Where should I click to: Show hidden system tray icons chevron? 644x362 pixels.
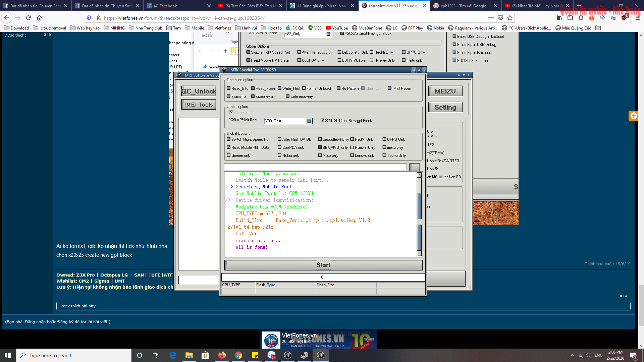(x=572, y=355)
